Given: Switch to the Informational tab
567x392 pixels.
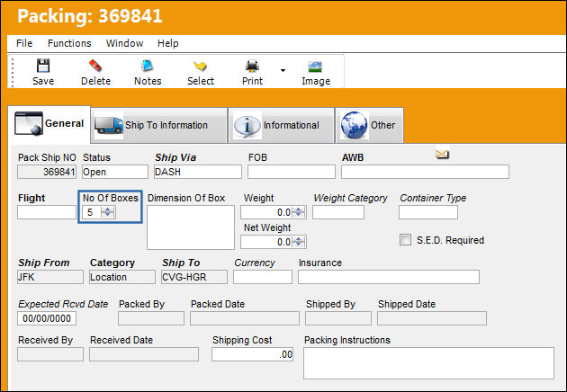Looking at the screenshot, I should tap(282, 125).
